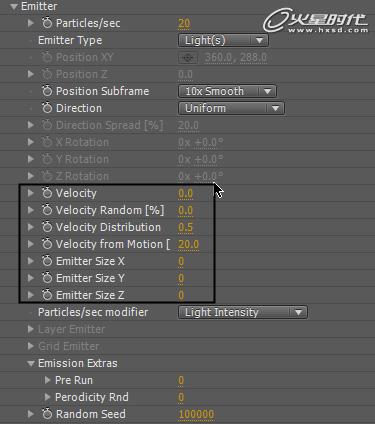This screenshot has height=424, width=375.
Task: Click the Emitter Size X stopwatch
Action: [47, 261]
